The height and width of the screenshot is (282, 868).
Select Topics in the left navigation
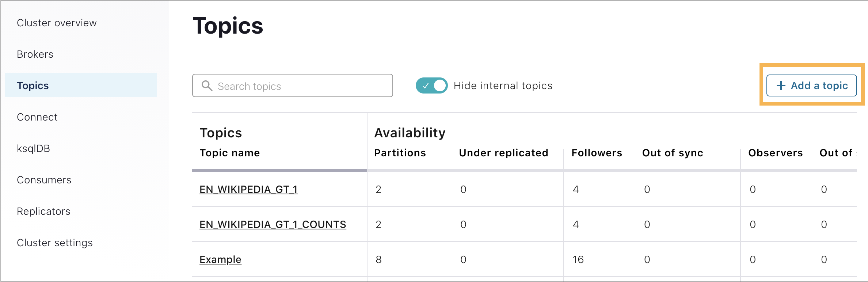pos(33,86)
